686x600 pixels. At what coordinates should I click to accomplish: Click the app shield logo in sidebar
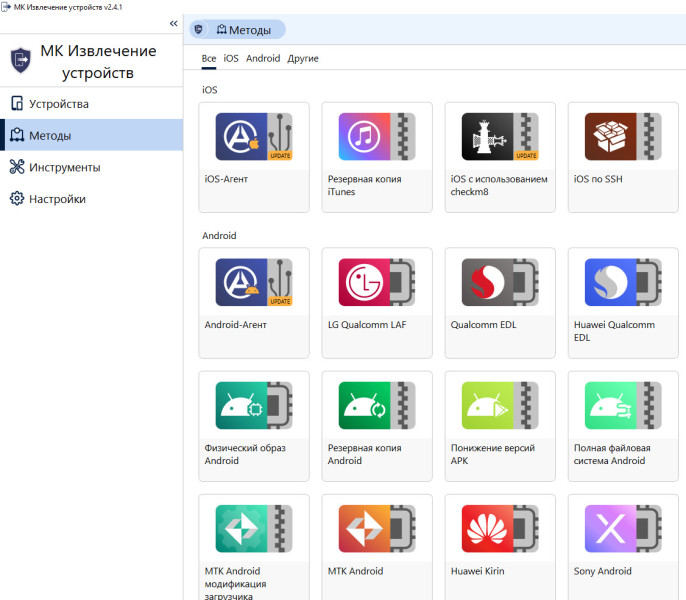point(21,60)
